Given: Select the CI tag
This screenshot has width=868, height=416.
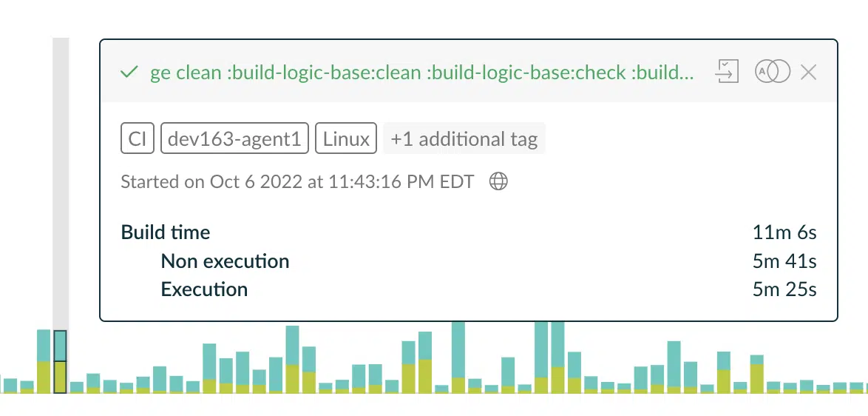Looking at the screenshot, I should pos(138,138).
